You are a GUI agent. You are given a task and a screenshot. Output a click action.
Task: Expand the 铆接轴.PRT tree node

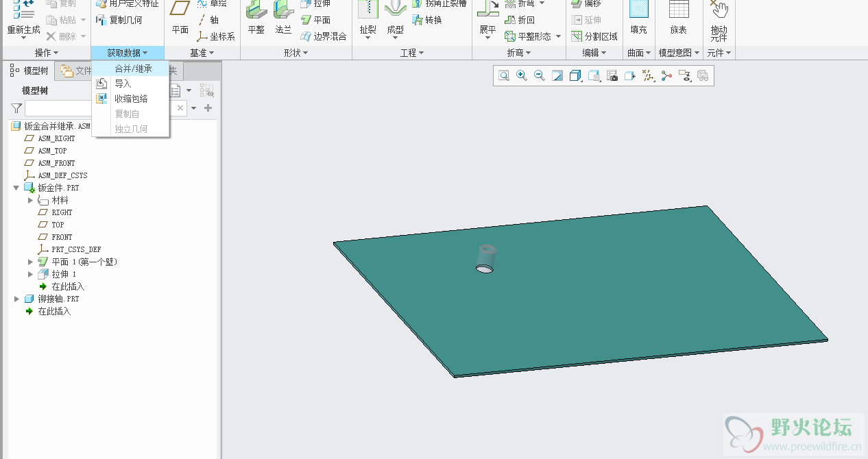(x=16, y=299)
